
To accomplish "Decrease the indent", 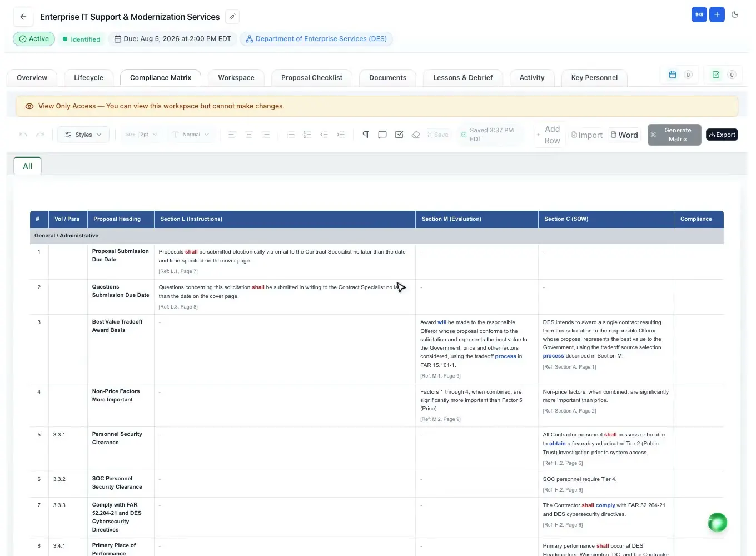I will coord(324,135).
